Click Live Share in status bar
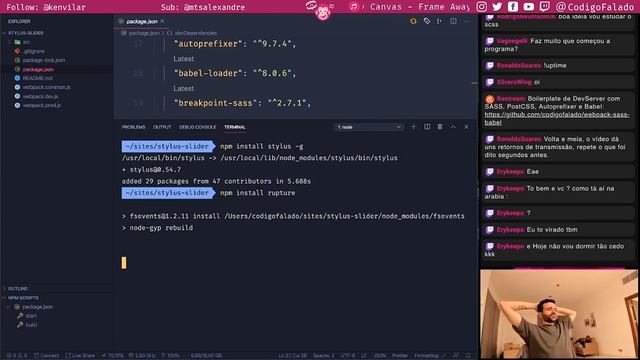 (x=80, y=356)
